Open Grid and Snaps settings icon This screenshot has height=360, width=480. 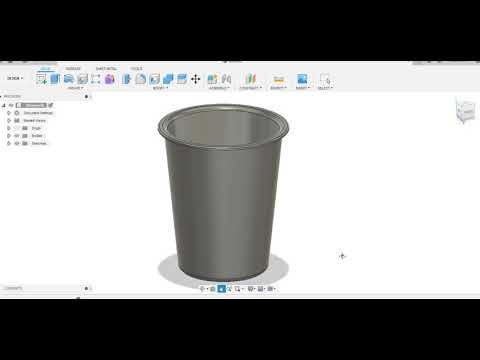261,289
